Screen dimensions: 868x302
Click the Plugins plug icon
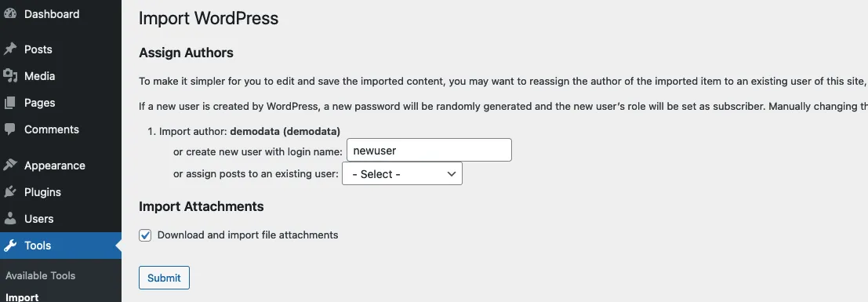tap(10, 191)
